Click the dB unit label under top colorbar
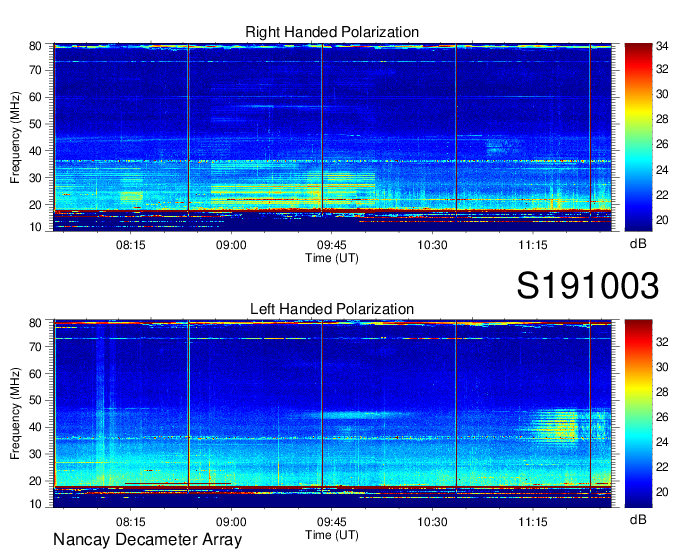Image resolution: width=680 pixels, height=552 pixels. (x=638, y=244)
